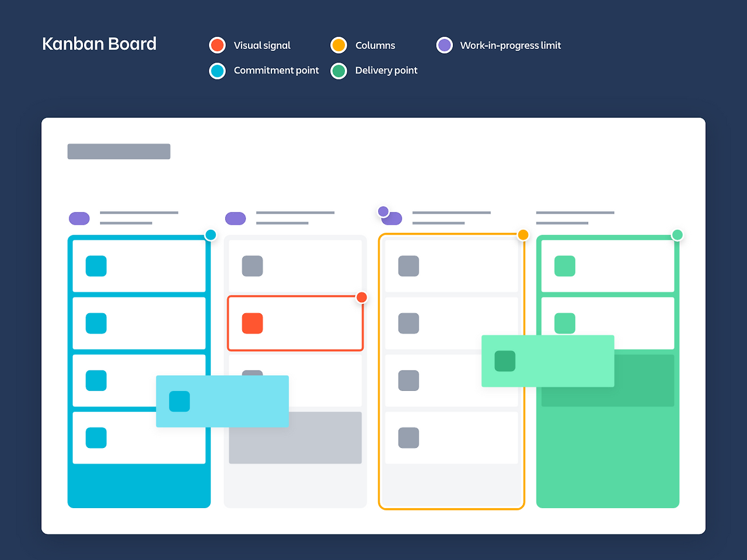Image resolution: width=747 pixels, height=560 pixels.
Task: Select the purple Work-in-progress limit marker
Action: [444, 45]
